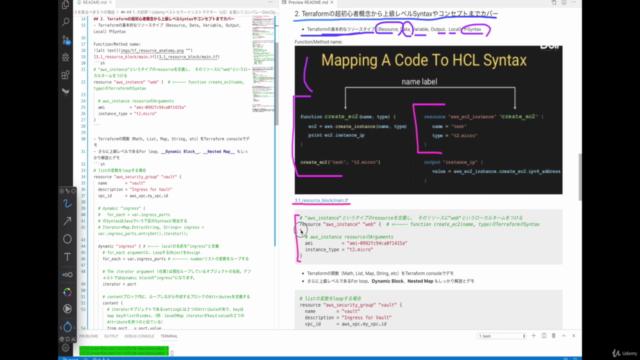The height and width of the screenshot is (360, 640).
Task: Click the preview pane vertical scrollbar
Action: 580,177
